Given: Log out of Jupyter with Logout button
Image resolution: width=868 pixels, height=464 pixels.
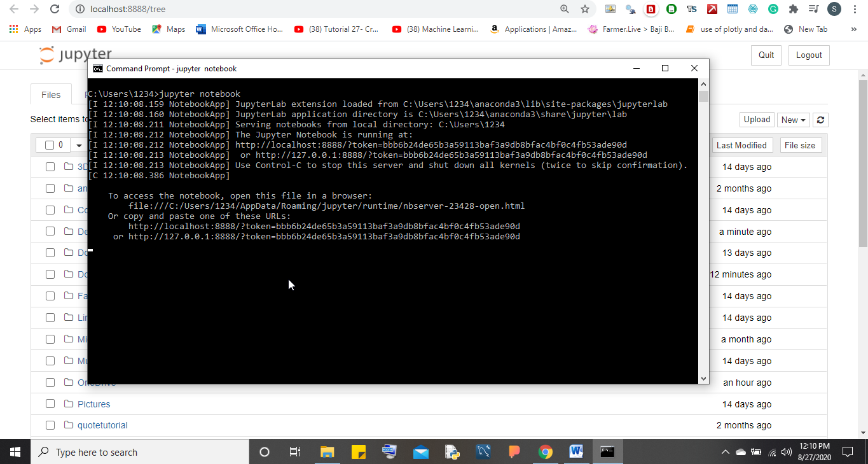Looking at the screenshot, I should click(809, 55).
